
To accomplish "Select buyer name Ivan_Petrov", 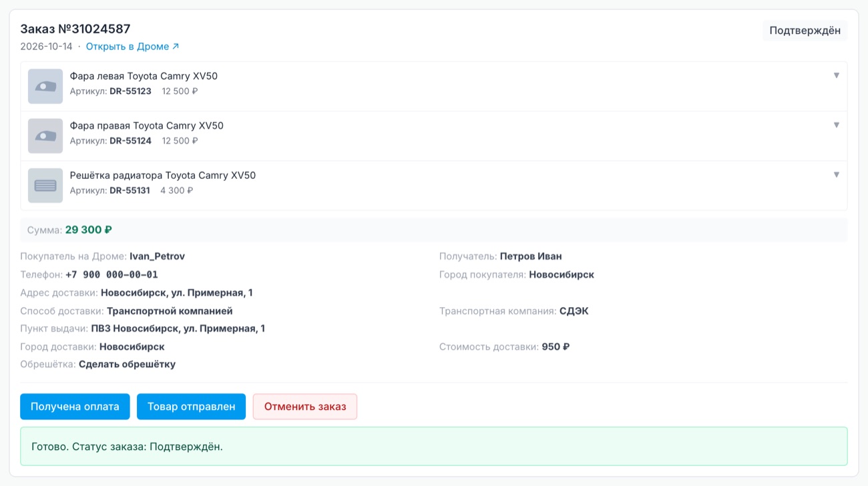I will click(158, 256).
